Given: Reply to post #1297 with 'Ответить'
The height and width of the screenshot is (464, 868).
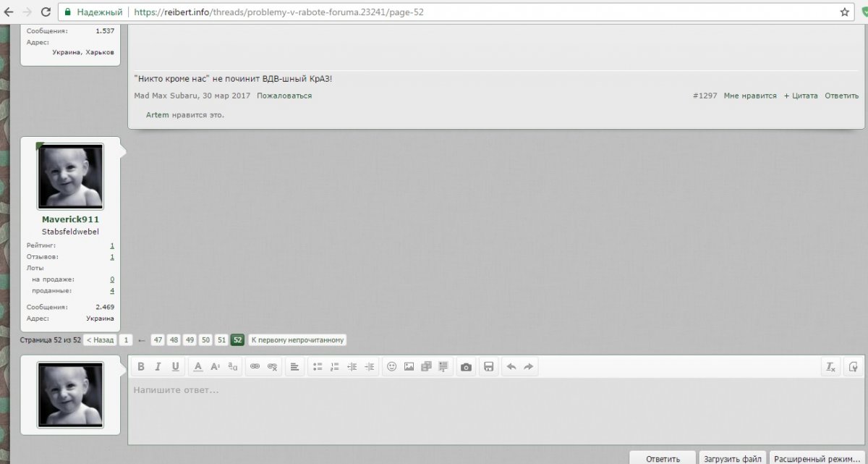Looking at the screenshot, I should pos(842,96).
